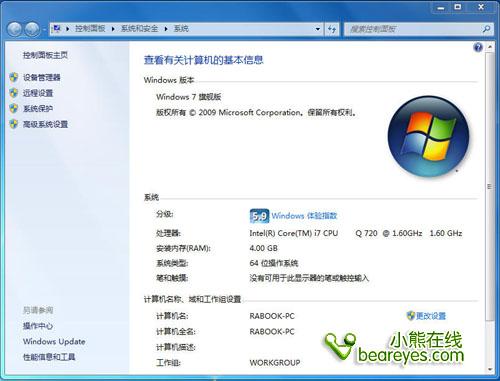Viewport: 500px width, 381px height.
Task: Expand the arrow before 控制面板 breadcrumb
Action: point(68,29)
